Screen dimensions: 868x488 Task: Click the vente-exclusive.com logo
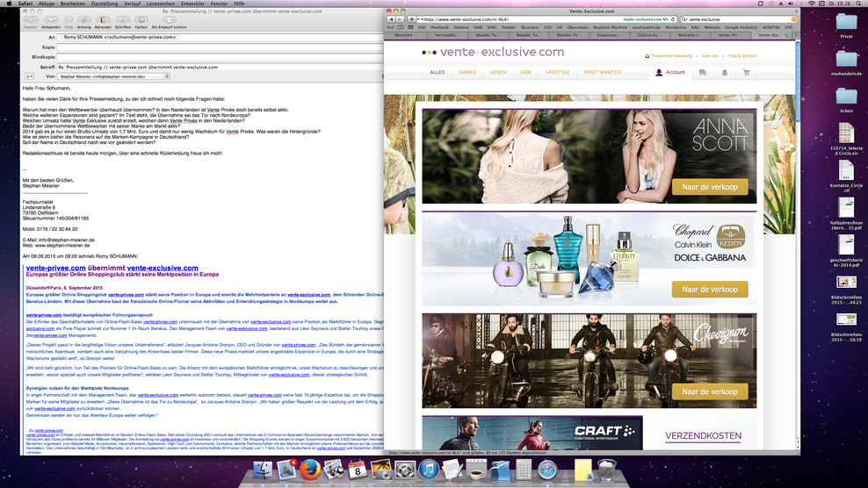click(x=493, y=52)
